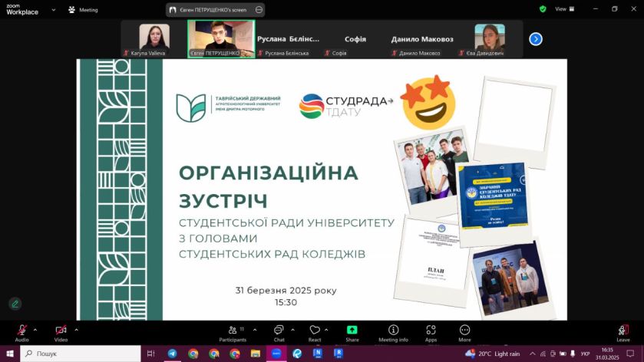The image size is (644, 362).
Task: Click the green encryption shield icon
Action: coord(543,9)
